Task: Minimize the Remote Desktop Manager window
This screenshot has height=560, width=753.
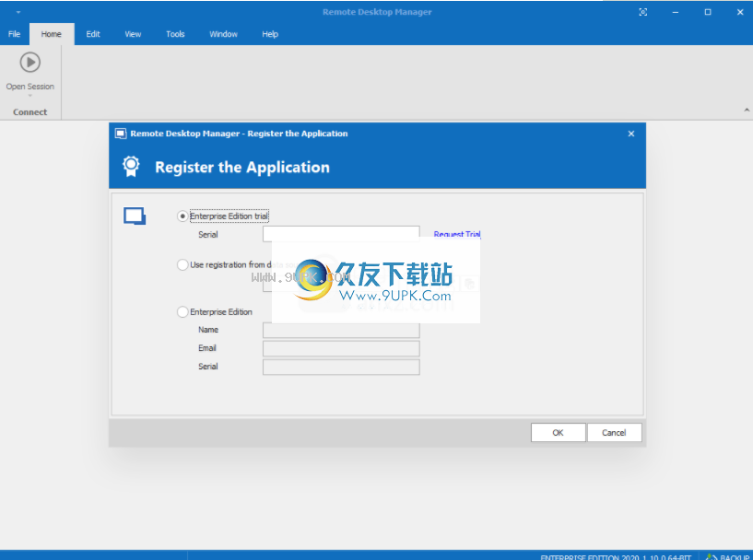Action: click(676, 12)
